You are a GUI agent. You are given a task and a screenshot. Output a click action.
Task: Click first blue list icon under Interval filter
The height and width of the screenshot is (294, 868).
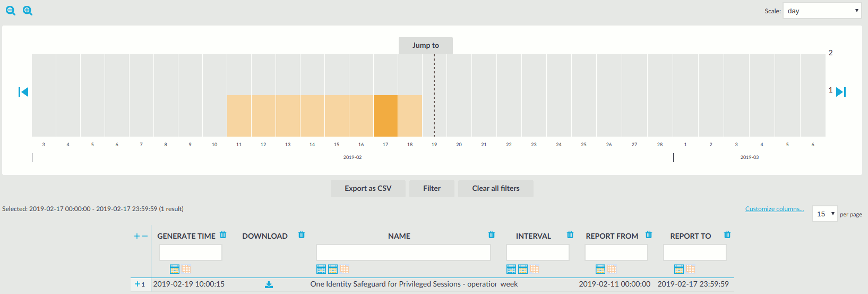511,269
